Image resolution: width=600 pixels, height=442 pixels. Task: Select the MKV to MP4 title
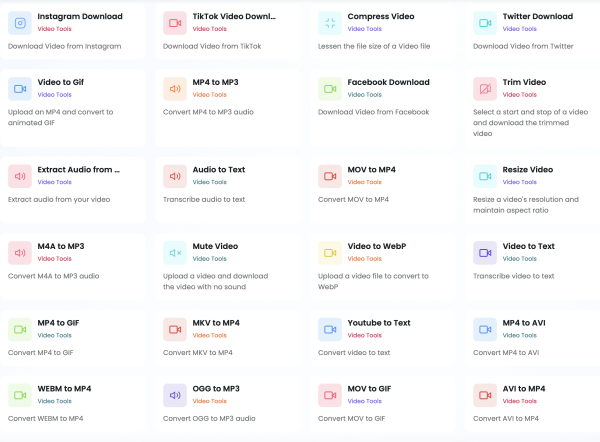tap(216, 323)
